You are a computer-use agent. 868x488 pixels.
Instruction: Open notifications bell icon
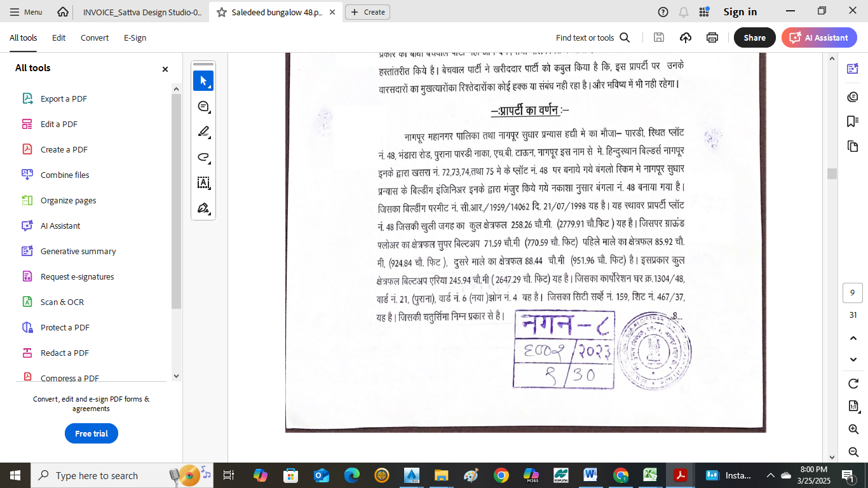684,12
